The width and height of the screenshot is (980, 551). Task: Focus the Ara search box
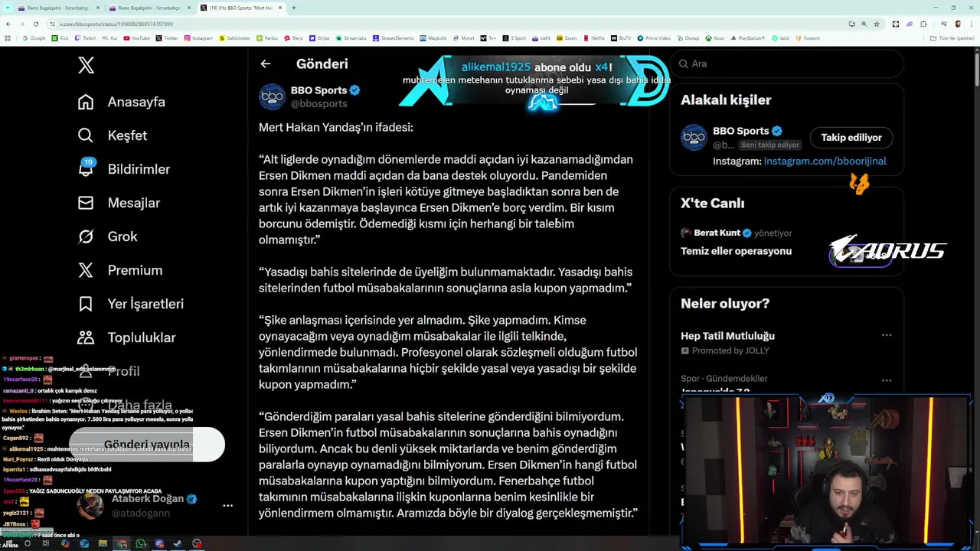pos(787,64)
